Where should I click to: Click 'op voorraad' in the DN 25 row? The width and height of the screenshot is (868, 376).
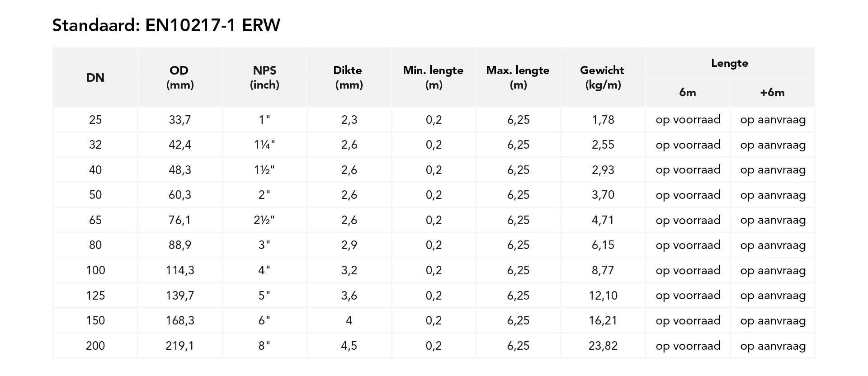point(688,120)
